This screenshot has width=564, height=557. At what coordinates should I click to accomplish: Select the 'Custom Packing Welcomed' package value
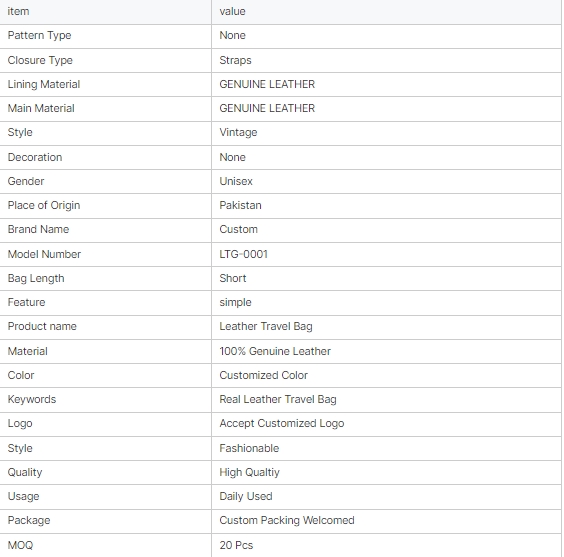pyautogui.click(x=287, y=521)
